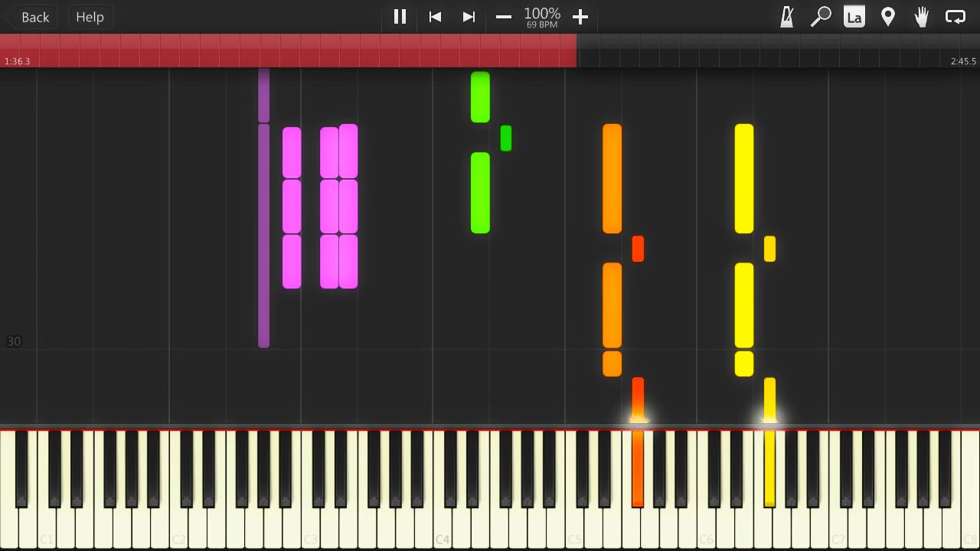Increase playback speed with plus button
The width and height of the screenshot is (980, 551).
[580, 17]
